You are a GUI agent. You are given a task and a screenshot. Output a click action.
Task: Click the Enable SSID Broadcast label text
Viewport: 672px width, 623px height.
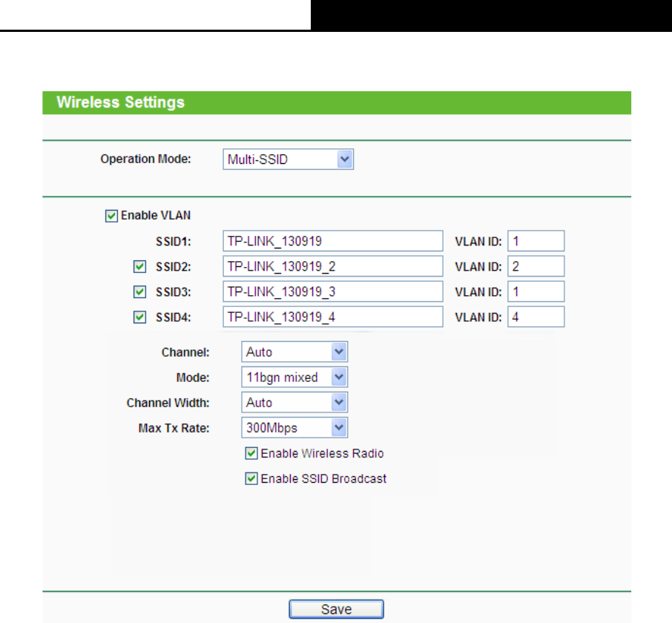click(323, 478)
